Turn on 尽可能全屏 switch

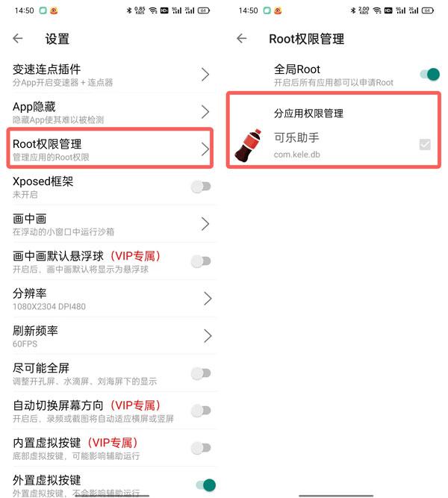coord(201,373)
